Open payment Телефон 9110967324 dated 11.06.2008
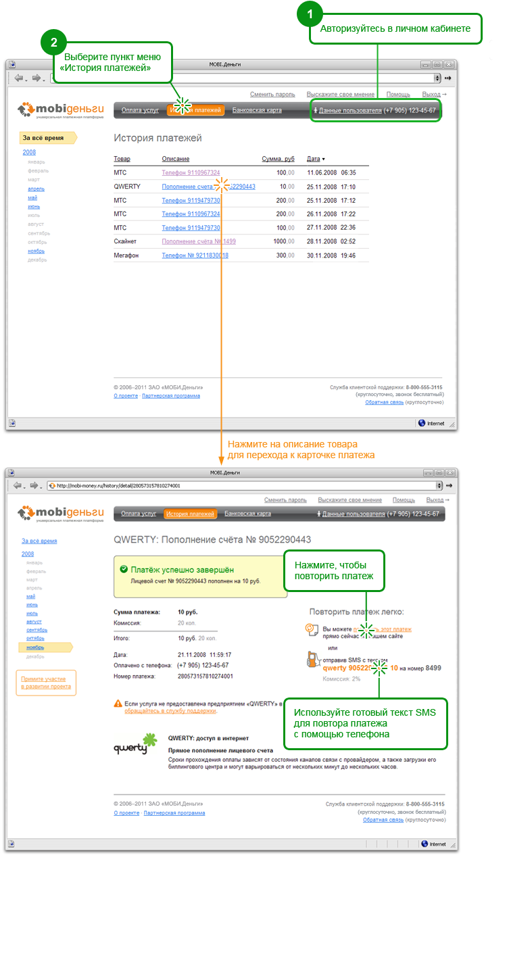The width and height of the screenshot is (507, 980). click(191, 173)
